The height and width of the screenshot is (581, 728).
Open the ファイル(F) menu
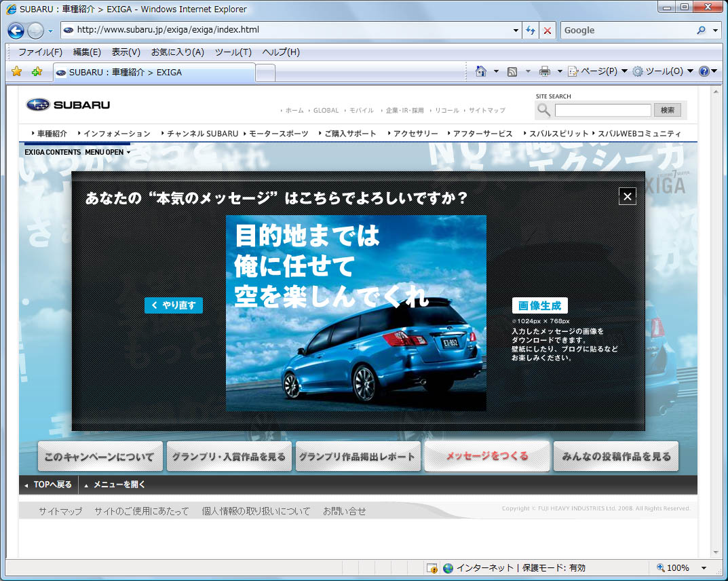click(x=40, y=52)
